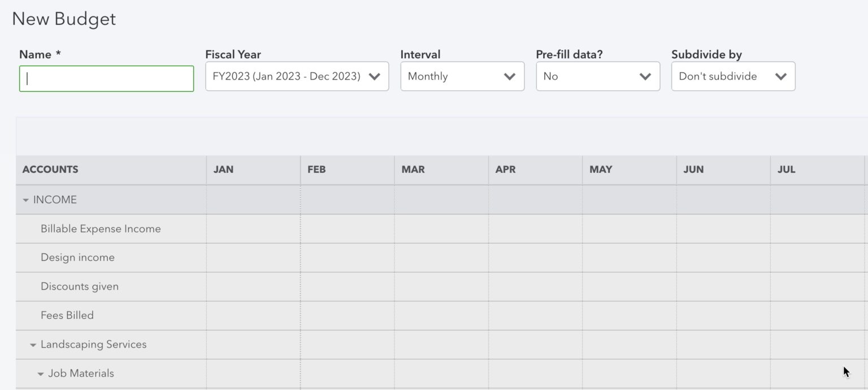Collapse the Job Materials disclosure triangle
The height and width of the screenshot is (390, 868).
click(40, 373)
